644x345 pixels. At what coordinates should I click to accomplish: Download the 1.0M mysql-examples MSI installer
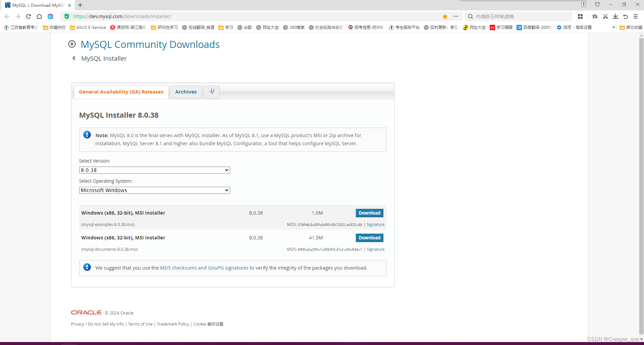pos(369,213)
